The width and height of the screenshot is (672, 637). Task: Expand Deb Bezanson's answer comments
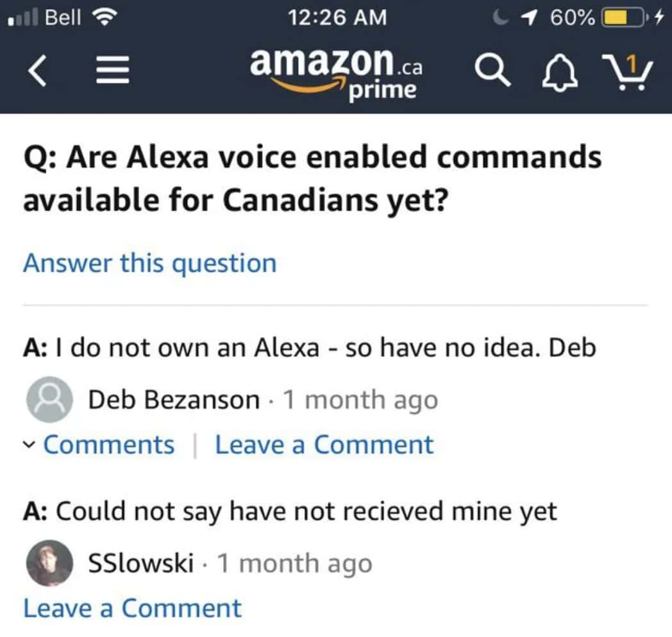point(108,444)
